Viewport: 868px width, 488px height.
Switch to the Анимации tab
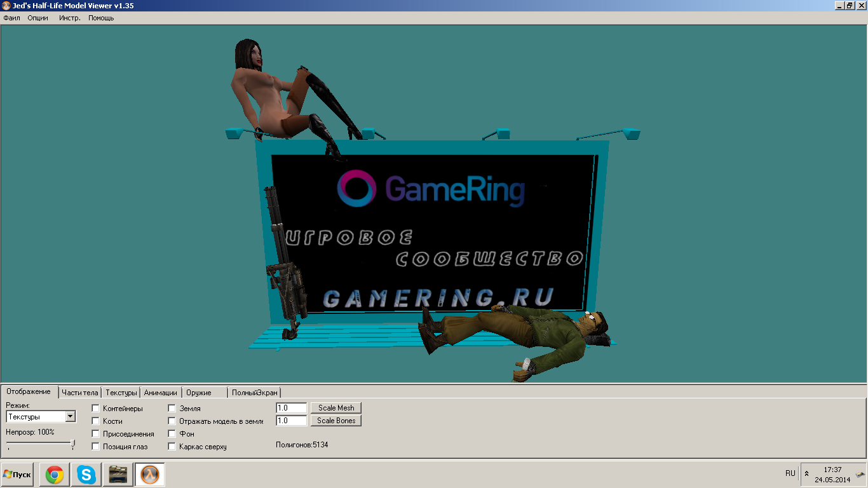pos(161,393)
